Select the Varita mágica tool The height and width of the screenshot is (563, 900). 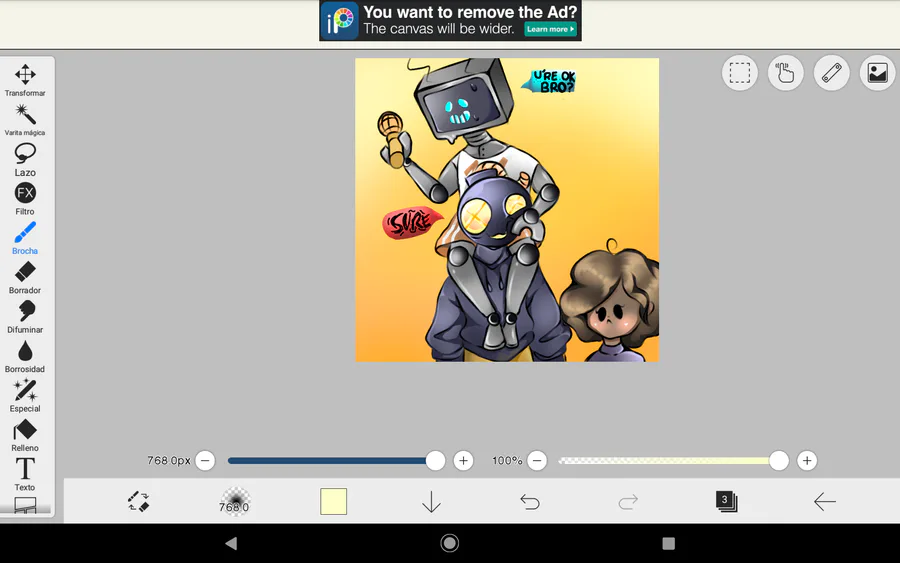point(25,120)
